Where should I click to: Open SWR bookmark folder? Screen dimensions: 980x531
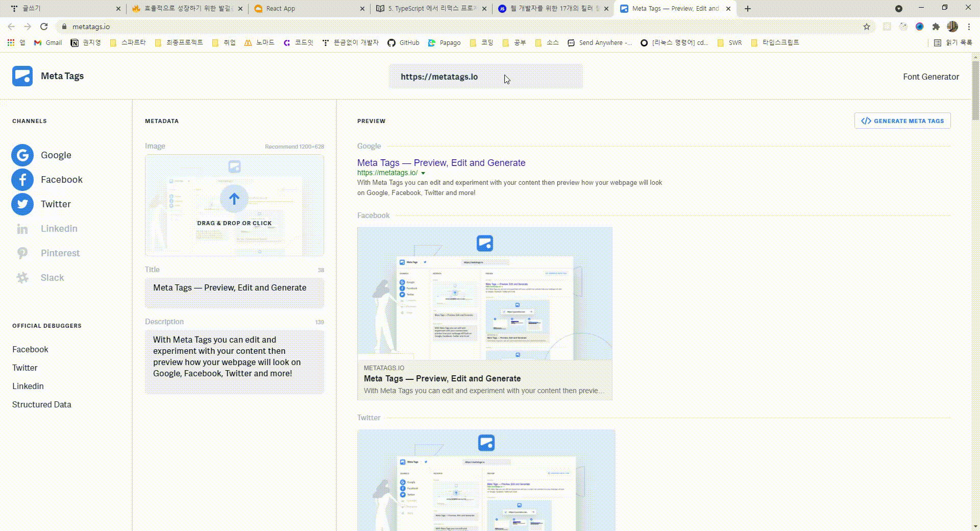[729, 43]
